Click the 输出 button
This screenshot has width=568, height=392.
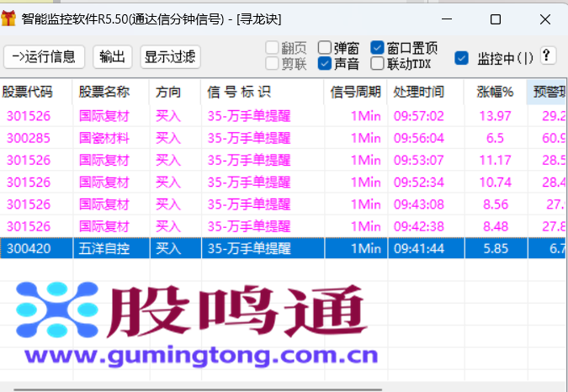tap(112, 57)
